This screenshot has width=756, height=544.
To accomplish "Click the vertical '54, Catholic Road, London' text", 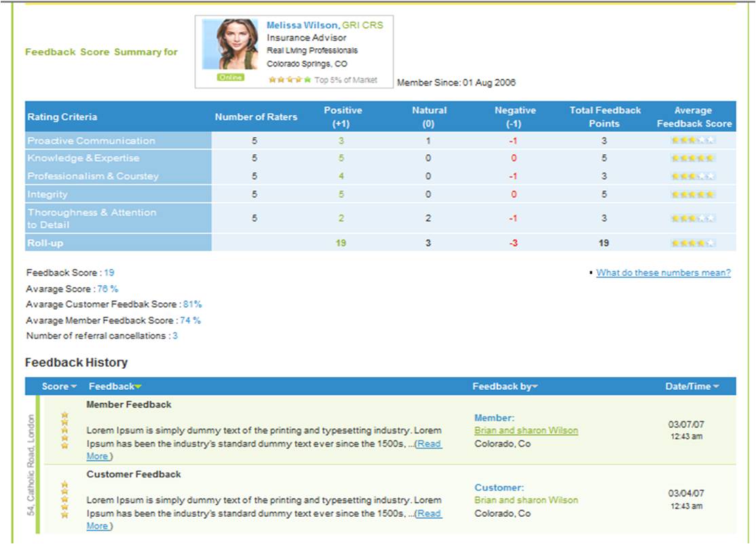I will (x=31, y=465).
